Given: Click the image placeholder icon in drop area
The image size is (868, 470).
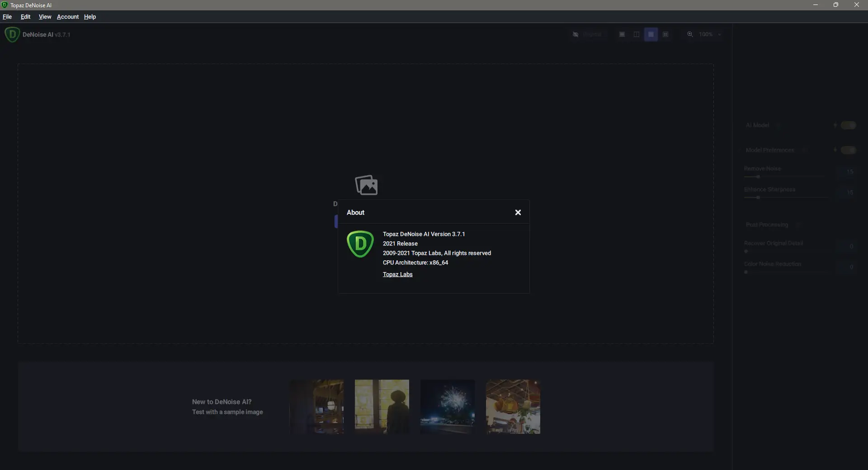Looking at the screenshot, I should (366, 185).
